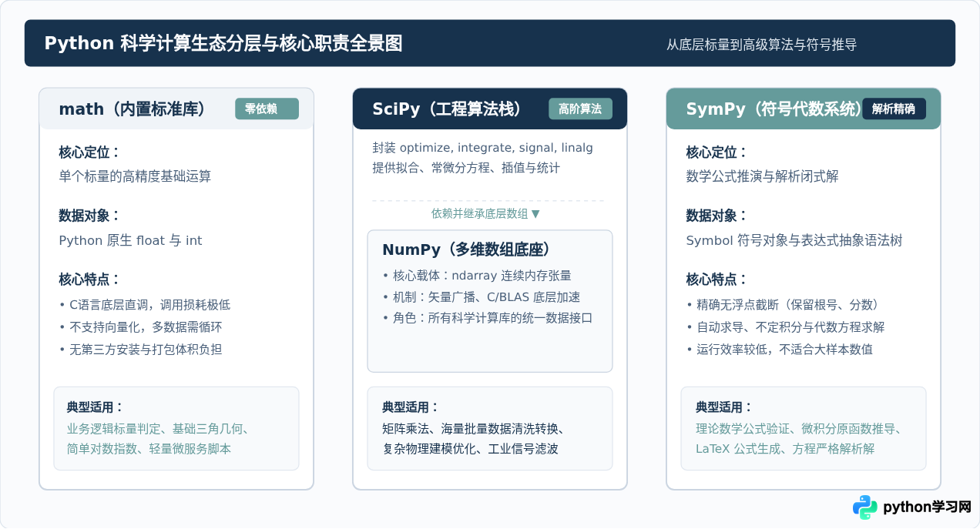
Task: Click '简单对数指数、轻量微服务脚本'
Action: coord(149,448)
